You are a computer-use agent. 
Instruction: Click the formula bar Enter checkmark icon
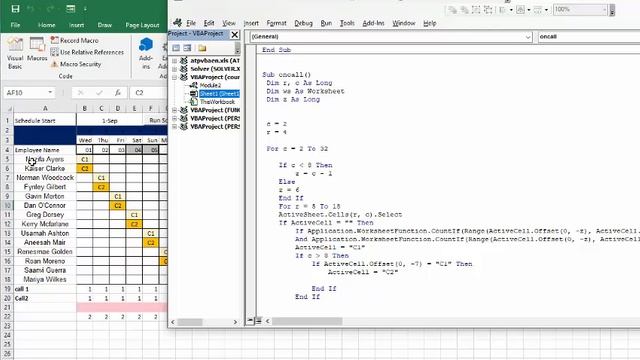click(x=99, y=93)
